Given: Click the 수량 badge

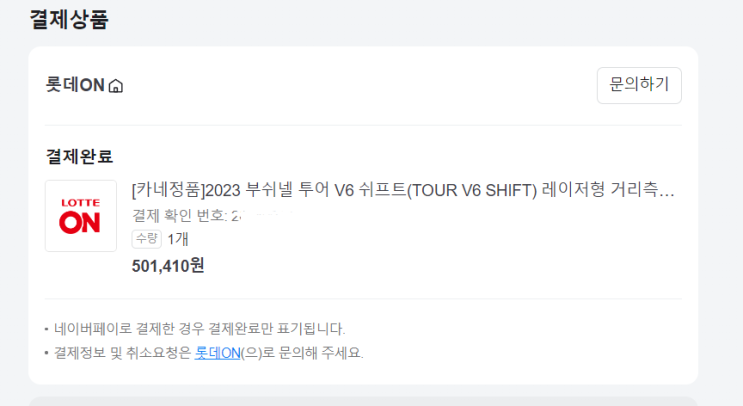Looking at the screenshot, I should click(147, 238).
